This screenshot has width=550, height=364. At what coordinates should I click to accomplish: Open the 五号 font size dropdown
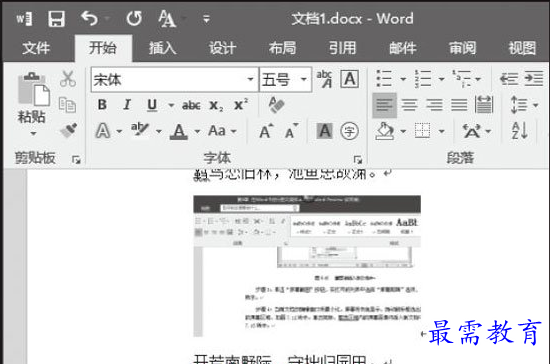pos(303,79)
